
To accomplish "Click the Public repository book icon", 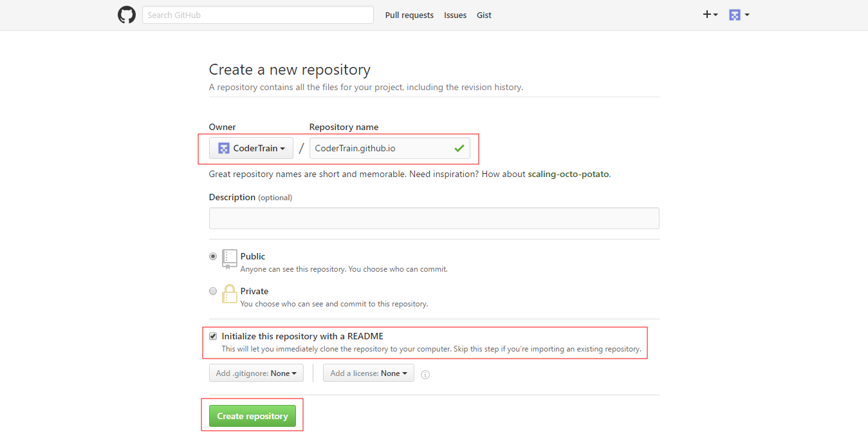I will [x=230, y=259].
